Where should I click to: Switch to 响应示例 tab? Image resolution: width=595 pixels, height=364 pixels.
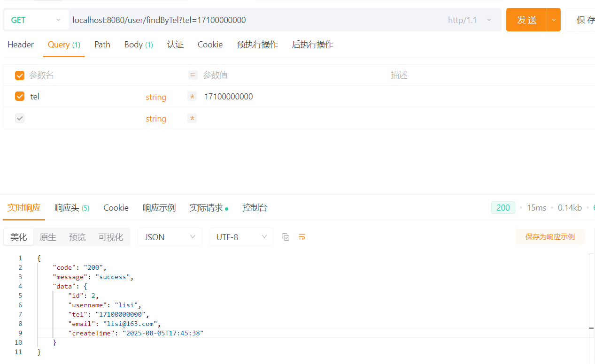point(159,208)
